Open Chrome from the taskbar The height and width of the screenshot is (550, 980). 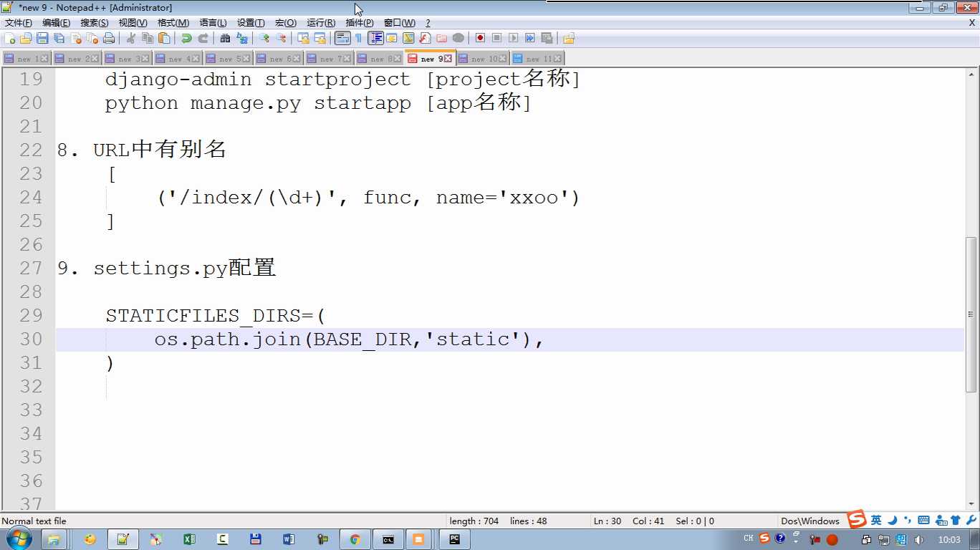[x=355, y=539]
